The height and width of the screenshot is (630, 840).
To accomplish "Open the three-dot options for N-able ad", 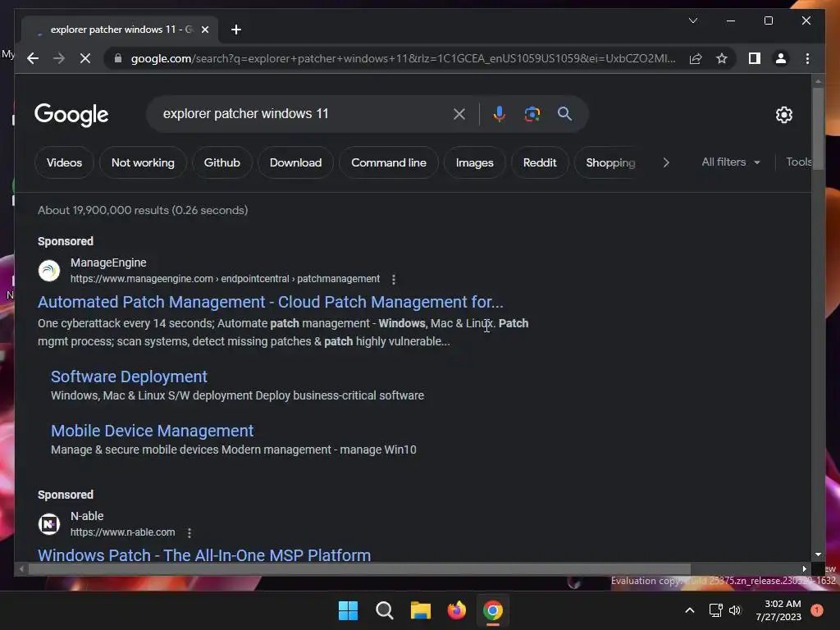I will (x=189, y=532).
